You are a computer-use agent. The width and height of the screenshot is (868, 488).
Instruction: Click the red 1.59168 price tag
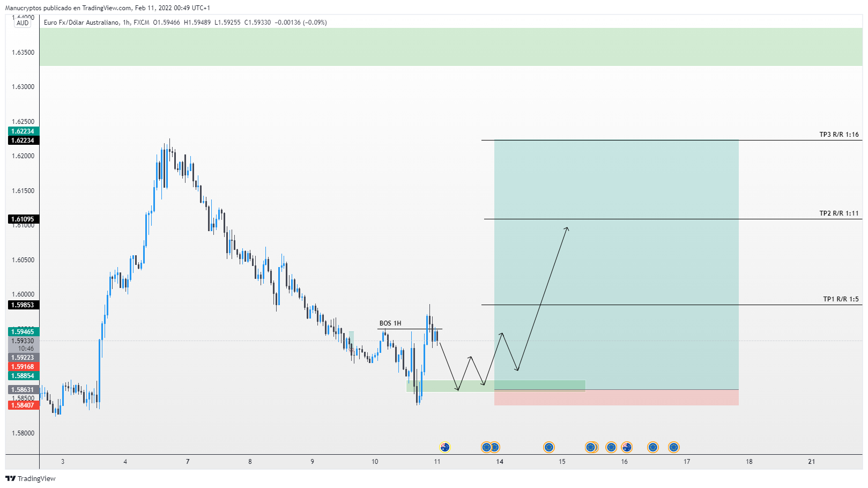tap(23, 367)
